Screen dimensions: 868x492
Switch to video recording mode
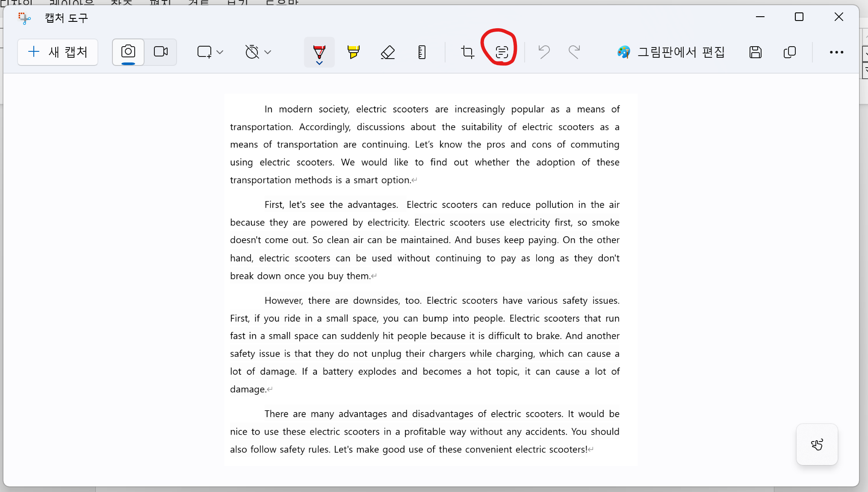click(x=161, y=52)
